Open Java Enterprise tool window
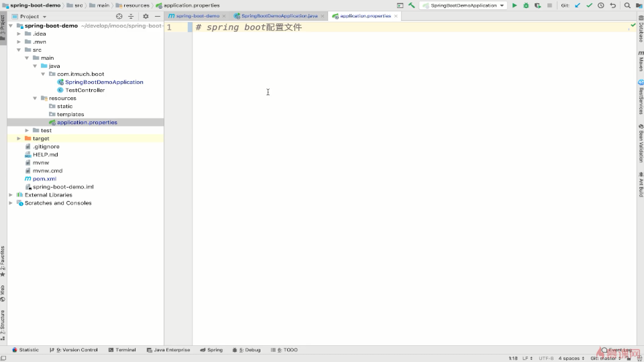Image resolution: width=644 pixels, height=362 pixels. tap(168, 350)
